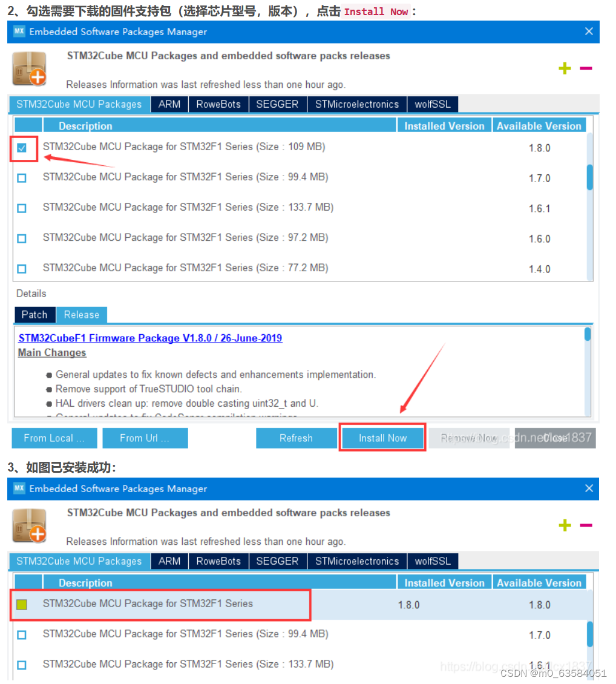
Task: Open STM32Cube MCU Packages tab in upper window
Action: pyautogui.click(x=79, y=104)
